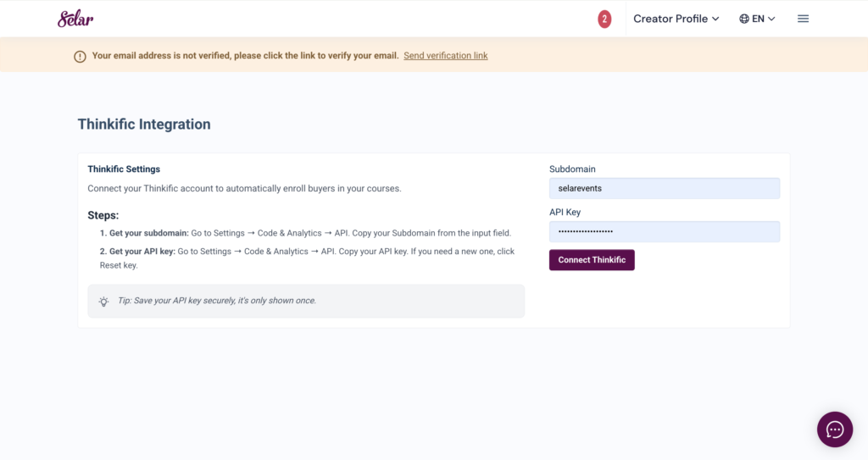Click the unverified email warning message
The width and height of the screenshot is (868, 460).
(x=245, y=56)
